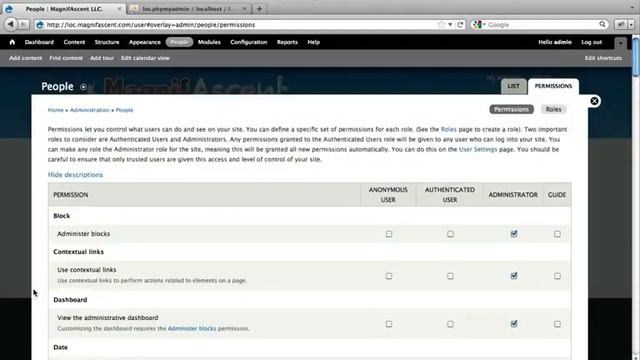Check Use contextual links for Anonymous user
The image size is (640, 360).
coord(389,276)
